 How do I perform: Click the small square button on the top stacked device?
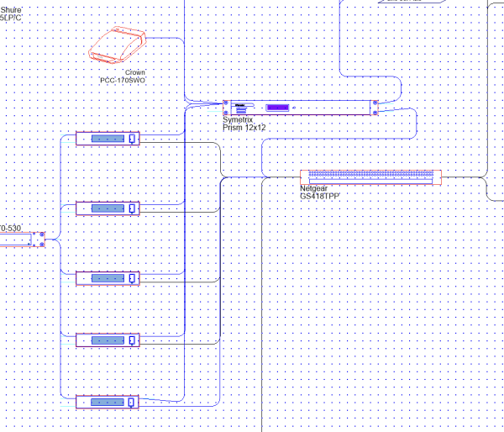click(131, 139)
